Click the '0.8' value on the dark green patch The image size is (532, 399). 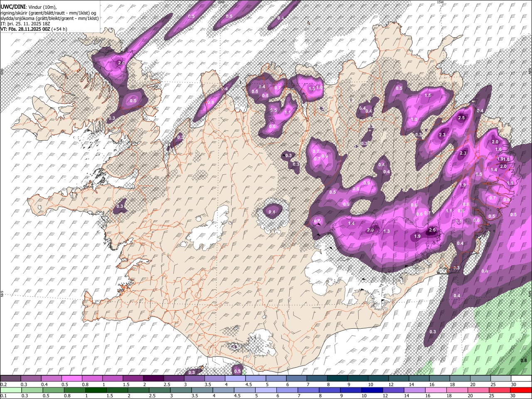(524, 361)
